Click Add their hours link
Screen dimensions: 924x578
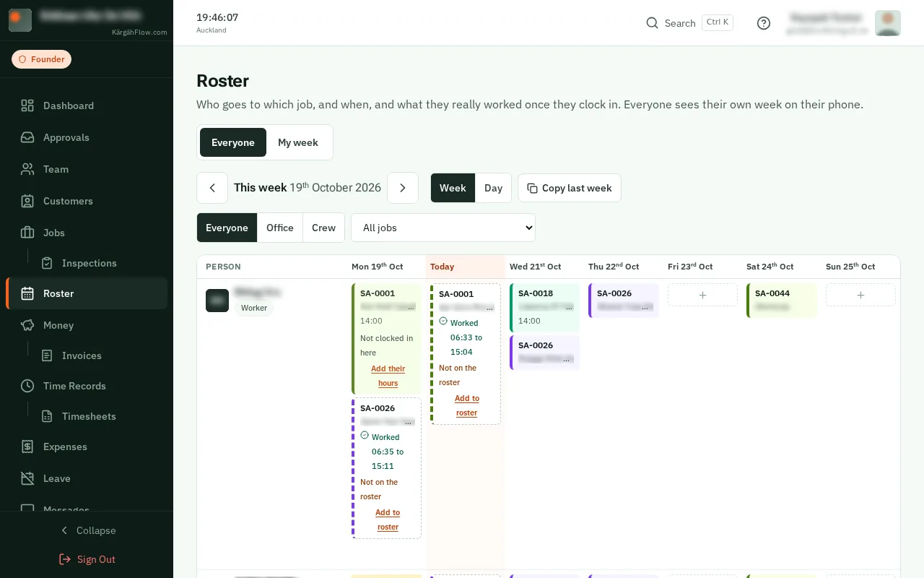[388, 376]
